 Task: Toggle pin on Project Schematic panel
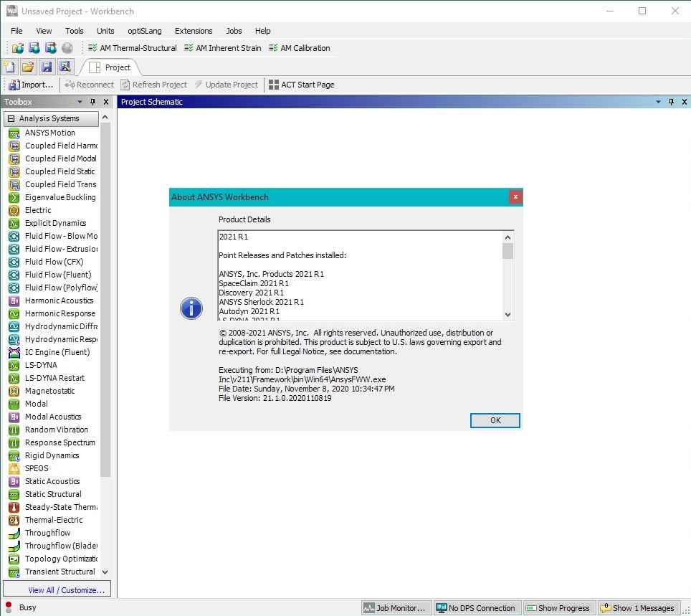tap(671, 102)
